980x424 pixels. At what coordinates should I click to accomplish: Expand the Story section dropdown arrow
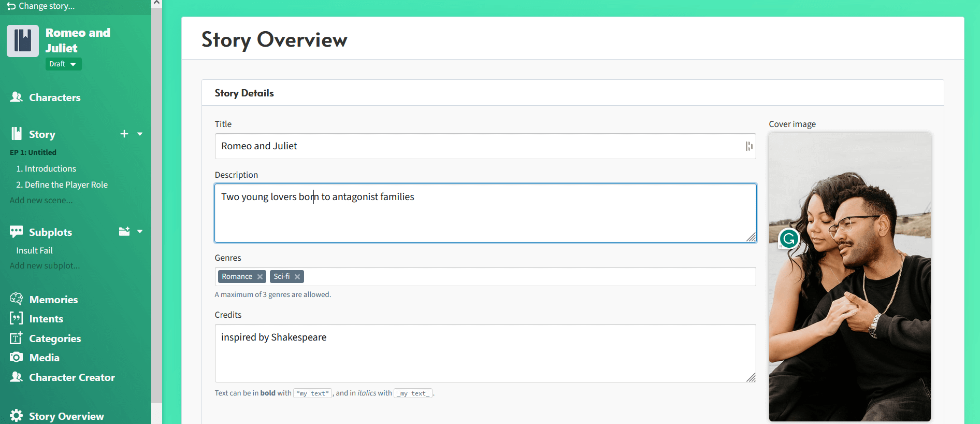coord(140,134)
